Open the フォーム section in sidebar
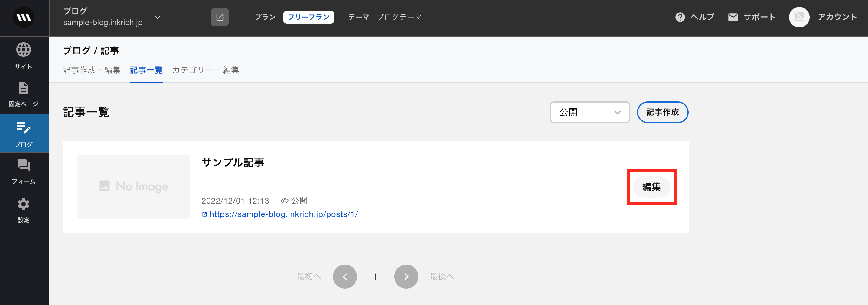The width and height of the screenshot is (868, 305). [24, 172]
